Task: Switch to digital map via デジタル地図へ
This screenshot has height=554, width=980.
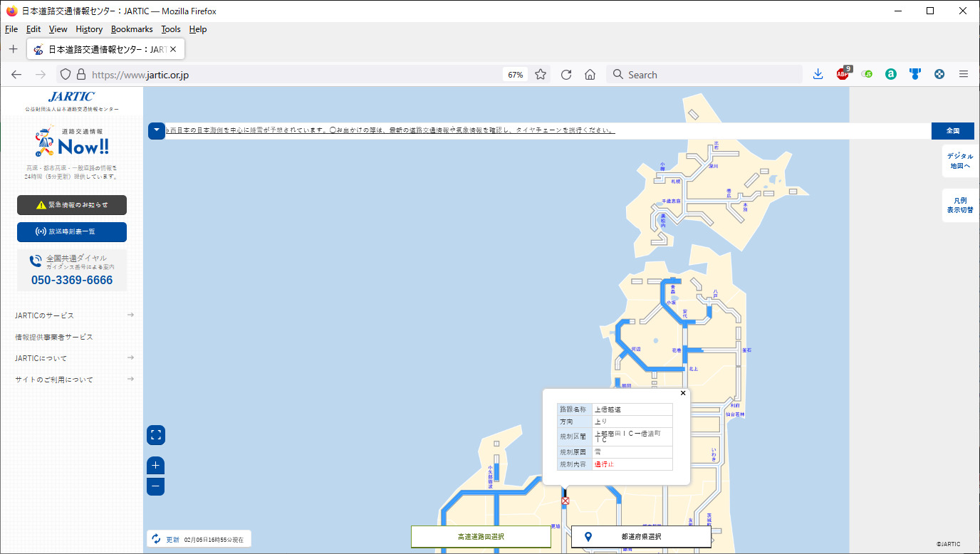Action: 959,161
